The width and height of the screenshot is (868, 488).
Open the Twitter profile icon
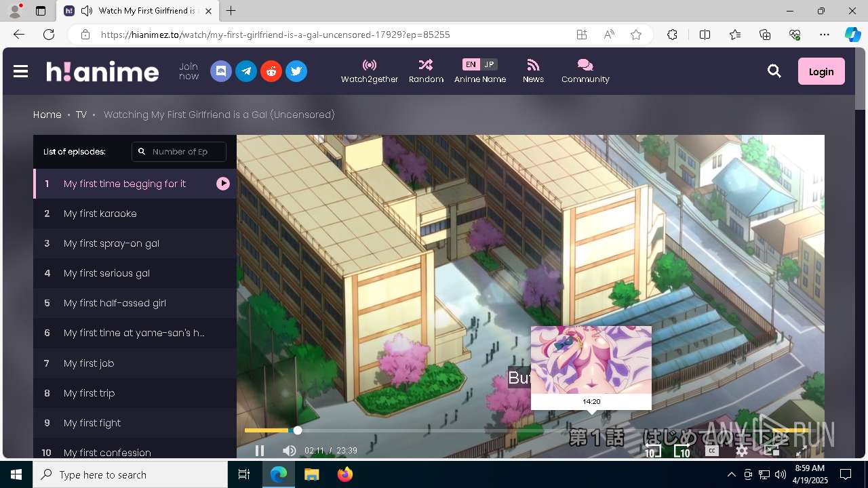[296, 71]
